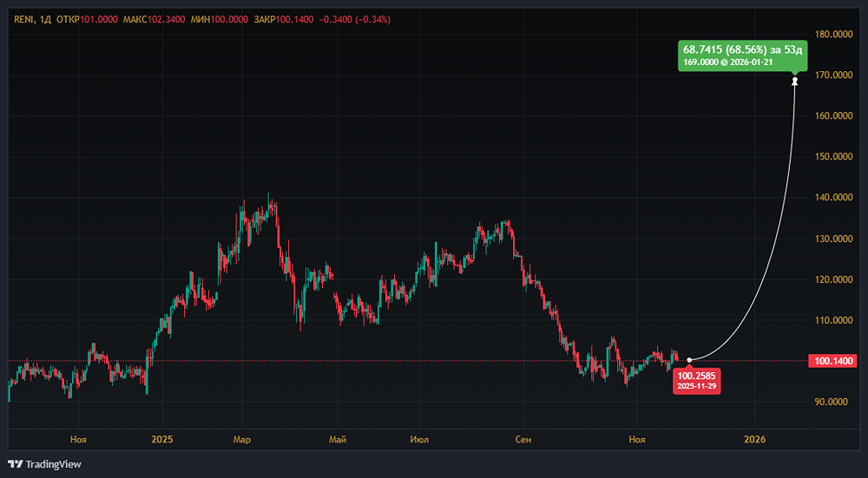Viewport: 868px width, 478px height.
Task: Click the 2026 time axis label
Action: pyautogui.click(x=754, y=440)
